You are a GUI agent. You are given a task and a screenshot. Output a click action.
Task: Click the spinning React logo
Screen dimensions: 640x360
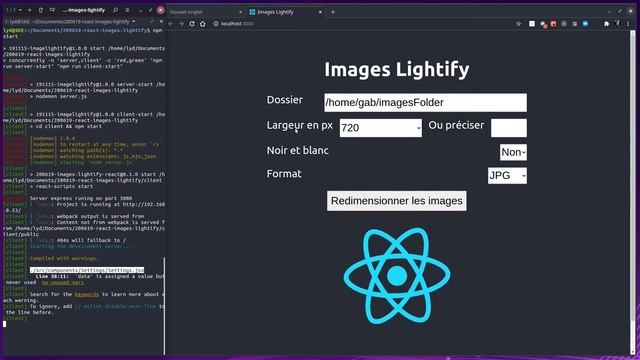click(397, 276)
